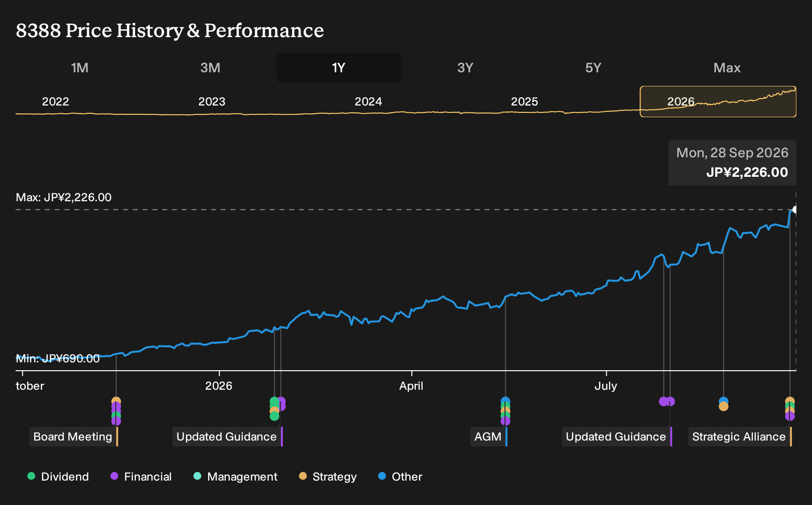
Task: Switch to the 5Y range tab
Action: pyautogui.click(x=593, y=67)
